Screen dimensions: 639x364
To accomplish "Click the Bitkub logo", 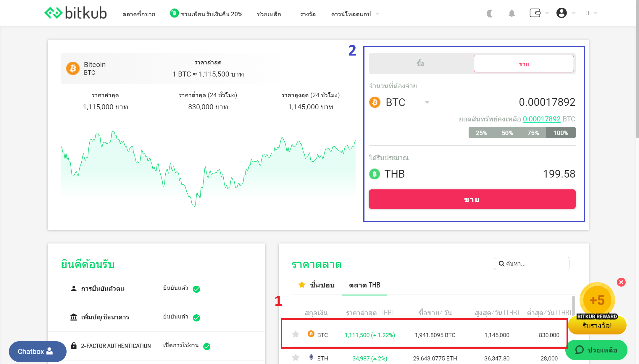I will click(x=75, y=13).
